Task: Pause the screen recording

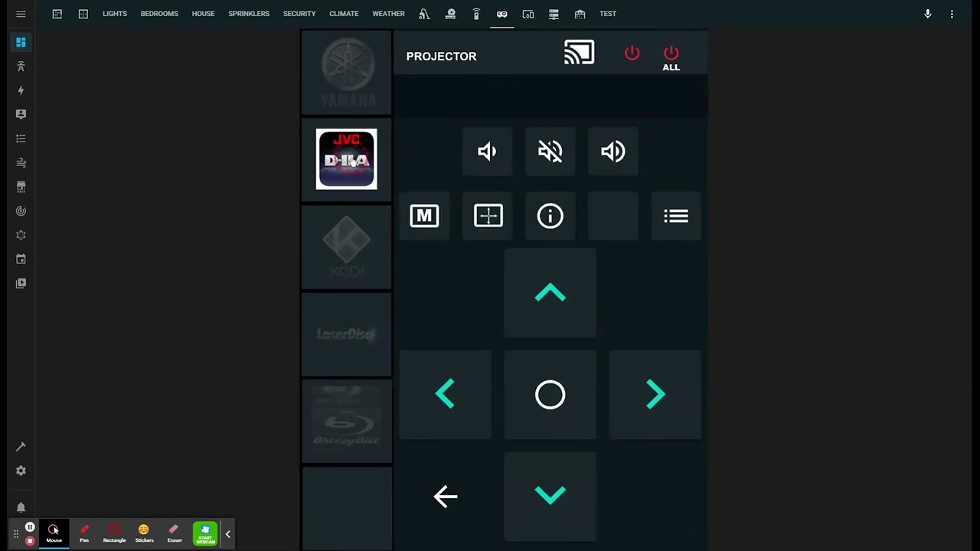Action: [x=30, y=527]
